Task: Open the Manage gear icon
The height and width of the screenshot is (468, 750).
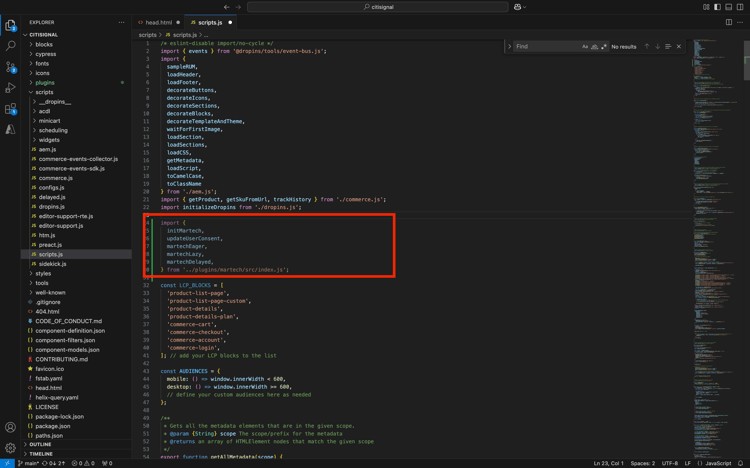Action: point(10,448)
